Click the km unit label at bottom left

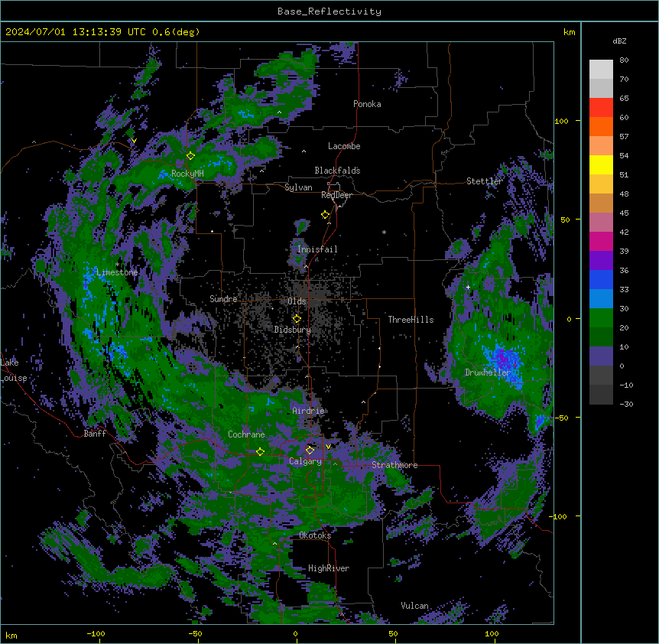click(11, 636)
